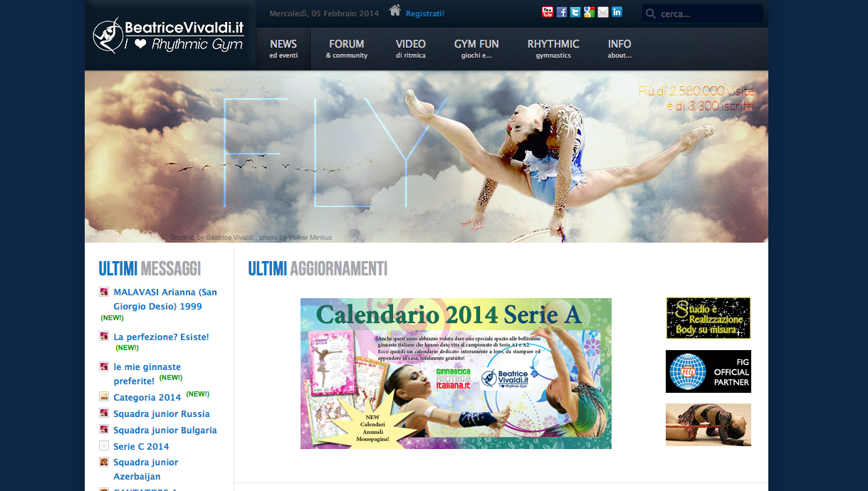Click the ULTIMI AGGIORNAMENTI heading
868x491 pixels.
pyautogui.click(x=318, y=268)
